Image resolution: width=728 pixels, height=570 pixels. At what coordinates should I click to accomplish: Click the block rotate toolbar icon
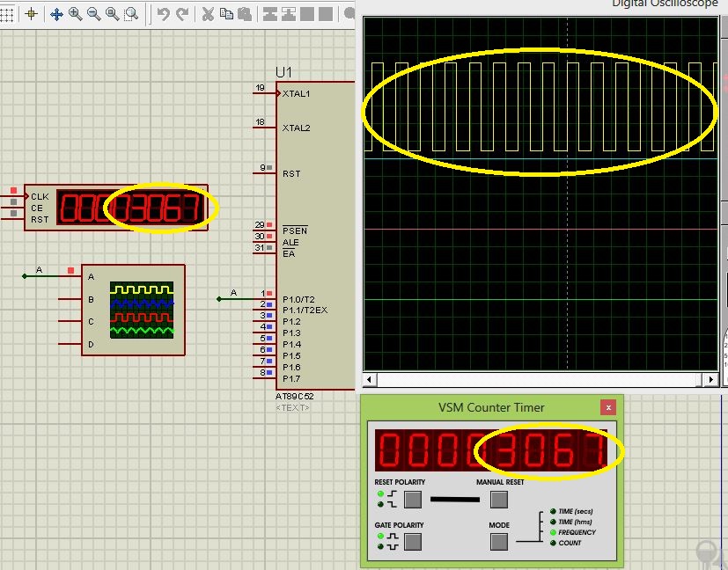point(307,14)
